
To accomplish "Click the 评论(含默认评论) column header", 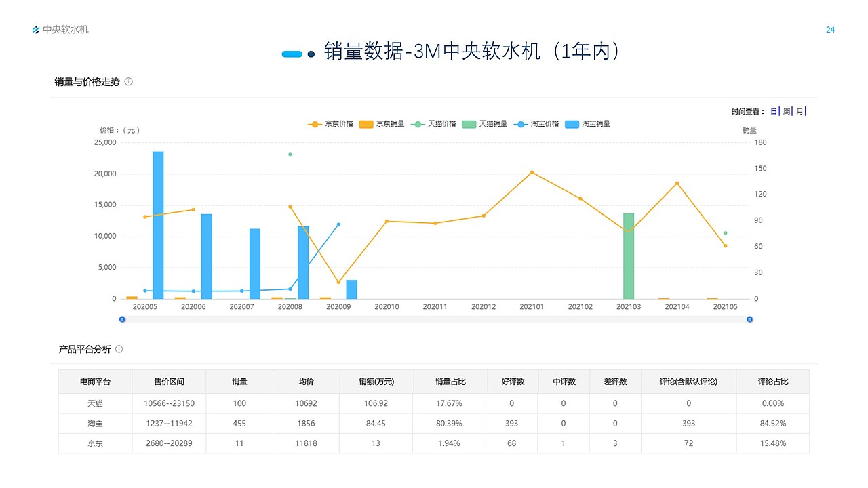I will click(689, 382).
